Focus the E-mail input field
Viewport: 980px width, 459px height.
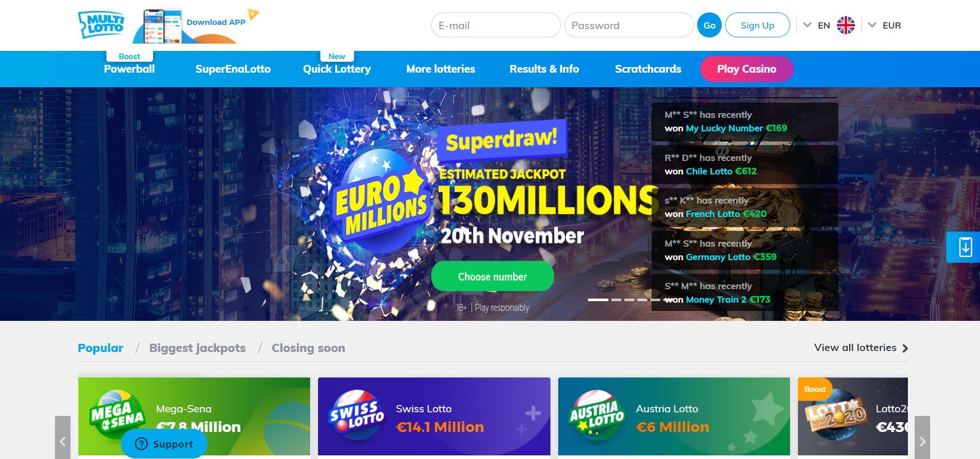(495, 25)
